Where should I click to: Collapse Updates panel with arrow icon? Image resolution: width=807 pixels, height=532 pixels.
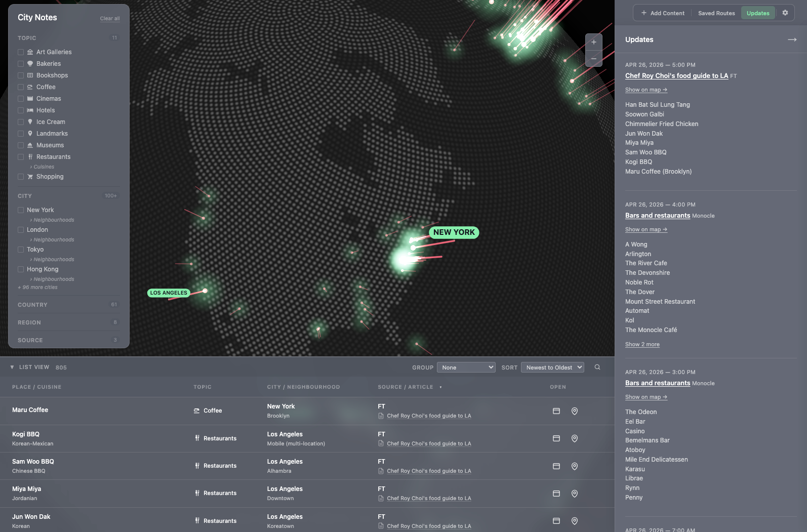792,39
